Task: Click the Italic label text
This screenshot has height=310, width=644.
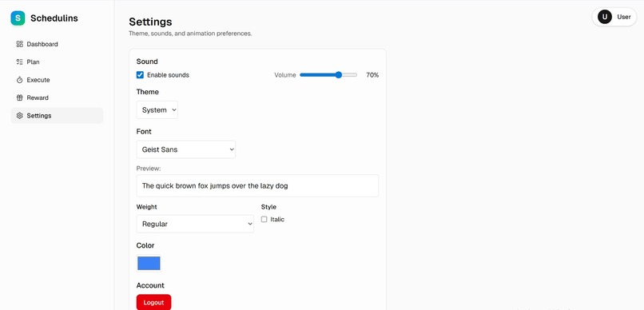Action: pos(277,219)
